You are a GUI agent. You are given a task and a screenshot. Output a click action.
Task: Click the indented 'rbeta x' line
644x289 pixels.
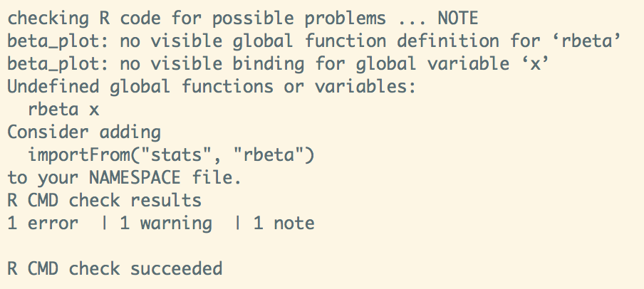63,110
